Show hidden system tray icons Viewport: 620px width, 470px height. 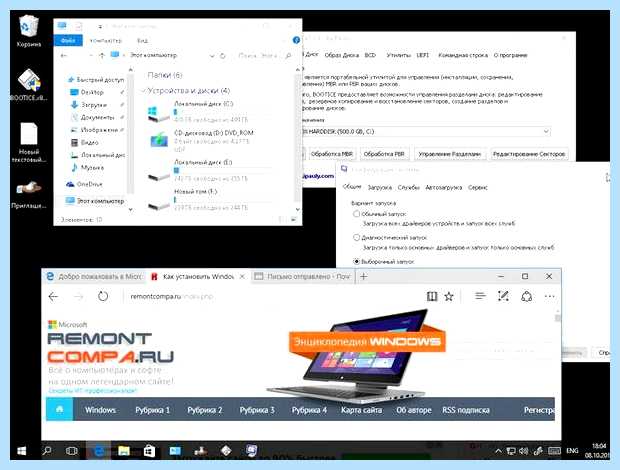click(x=498, y=451)
